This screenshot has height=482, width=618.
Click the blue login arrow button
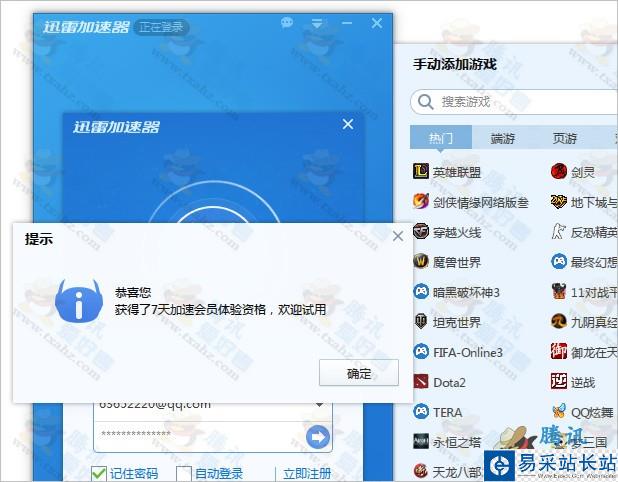(x=318, y=437)
